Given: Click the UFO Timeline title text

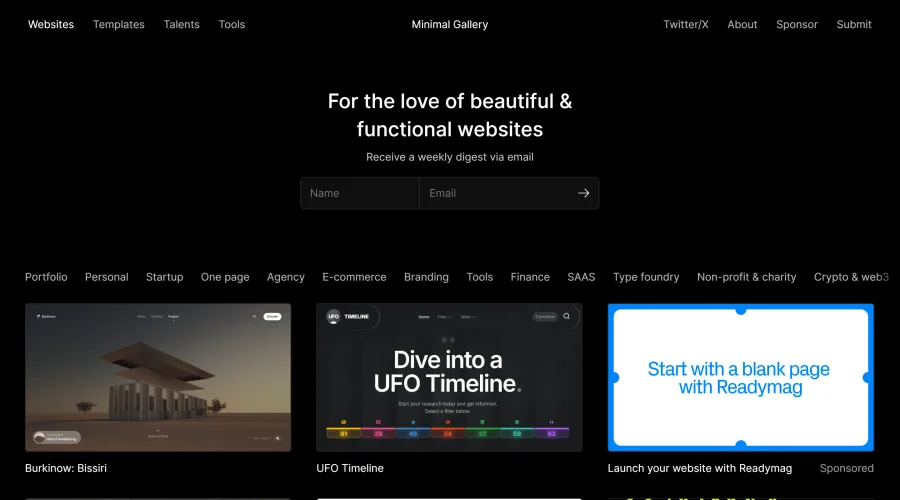Looking at the screenshot, I should point(350,468).
